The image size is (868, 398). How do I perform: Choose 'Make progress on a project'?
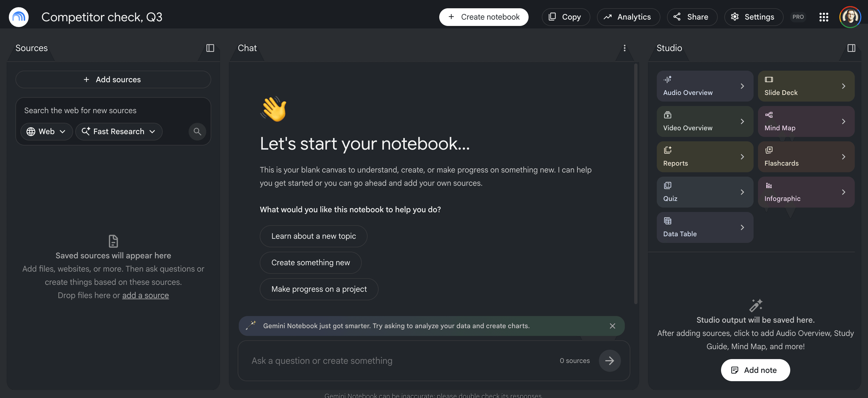[319, 289]
